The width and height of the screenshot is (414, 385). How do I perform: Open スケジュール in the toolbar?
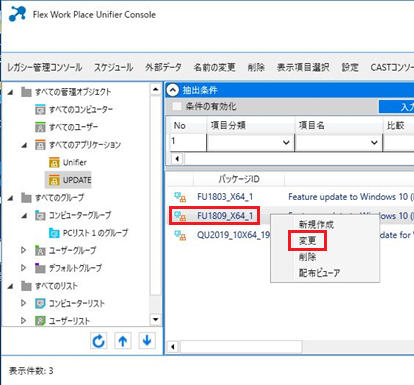113,67
